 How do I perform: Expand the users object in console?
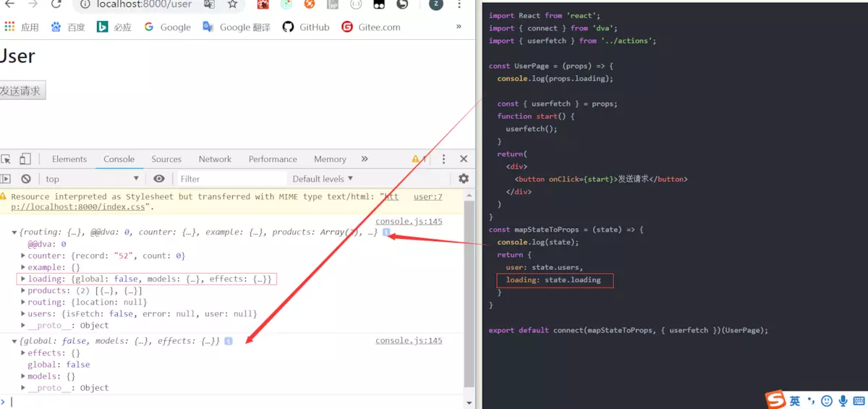pyautogui.click(x=23, y=314)
